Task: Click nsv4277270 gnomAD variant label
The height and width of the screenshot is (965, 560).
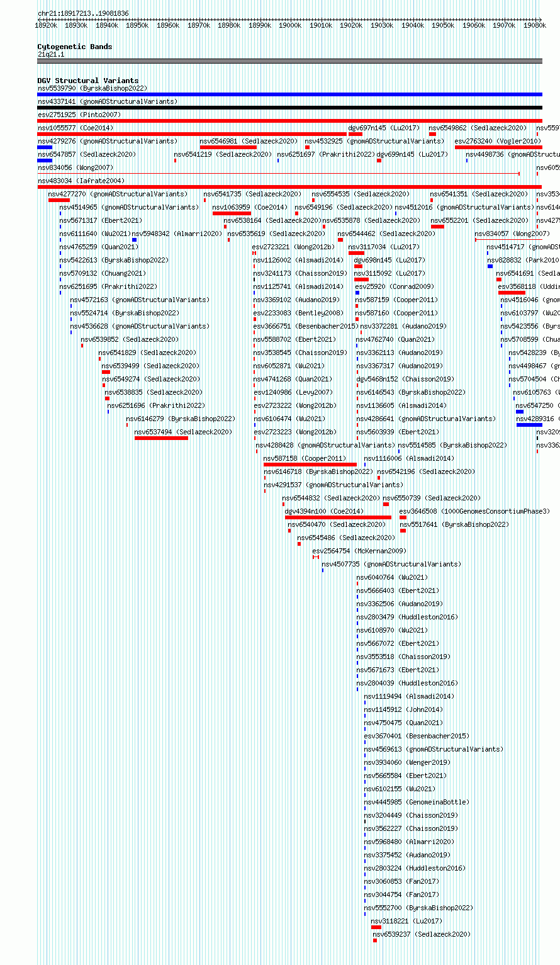Action: [118, 194]
